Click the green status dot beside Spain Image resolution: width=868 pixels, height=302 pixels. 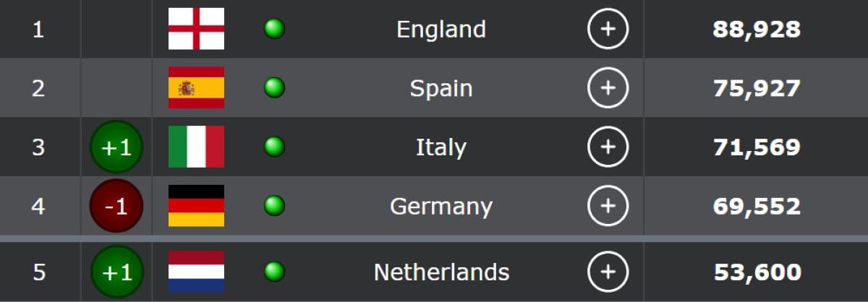click(274, 88)
